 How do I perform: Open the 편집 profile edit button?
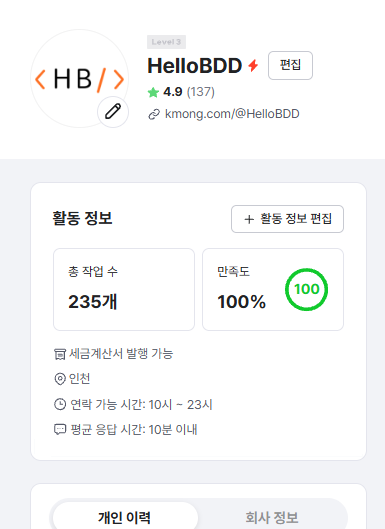[x=290, y=65]
